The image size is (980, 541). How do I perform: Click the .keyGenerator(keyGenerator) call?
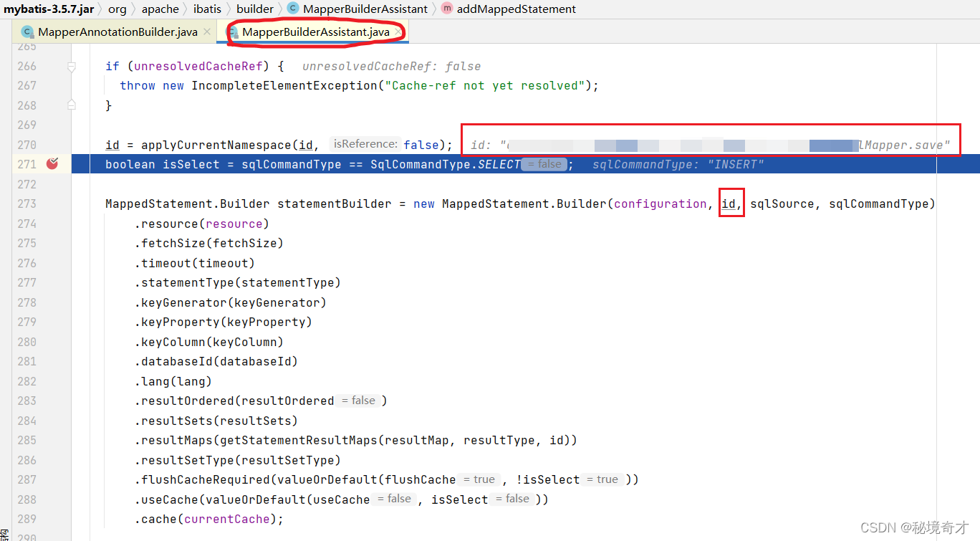point(230,302)
